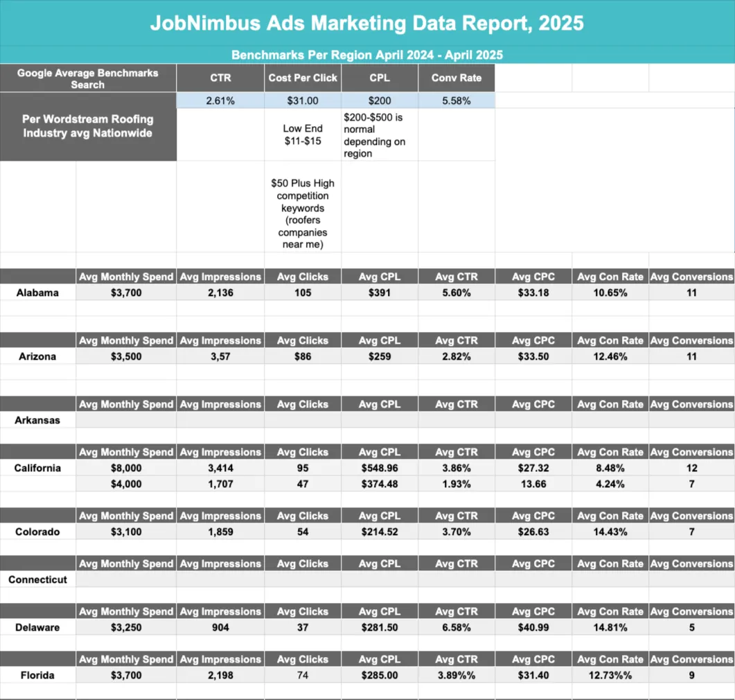735x700 pixels.
Task: Select California's Avg Con Rate 4.24%
Action: coord(610,484)
